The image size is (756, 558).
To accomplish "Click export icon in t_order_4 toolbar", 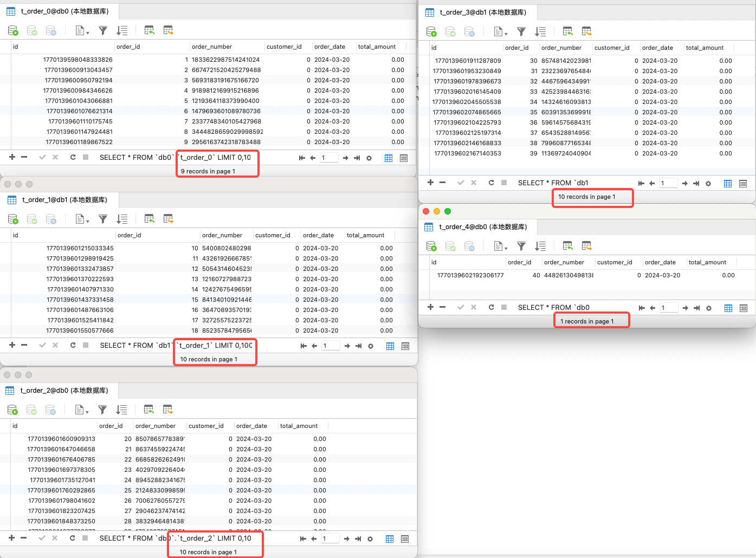I will [x=586, y=246].
